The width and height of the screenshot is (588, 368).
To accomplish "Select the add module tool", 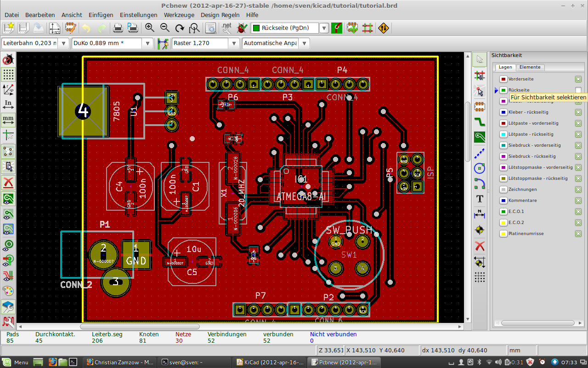I will pyautogui.click(x=480, y=107).
